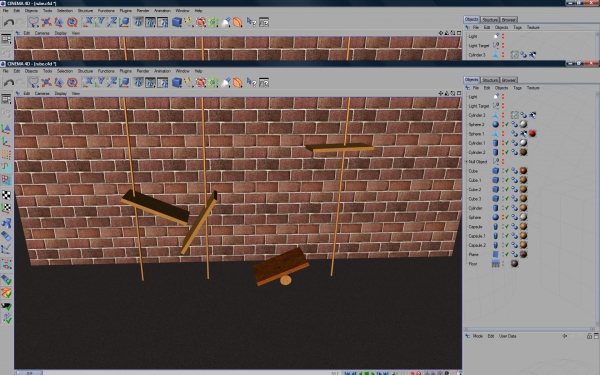Open Render to Picture Viewer flyout in front window
This screenshot has width=600, height=375.
150,83
